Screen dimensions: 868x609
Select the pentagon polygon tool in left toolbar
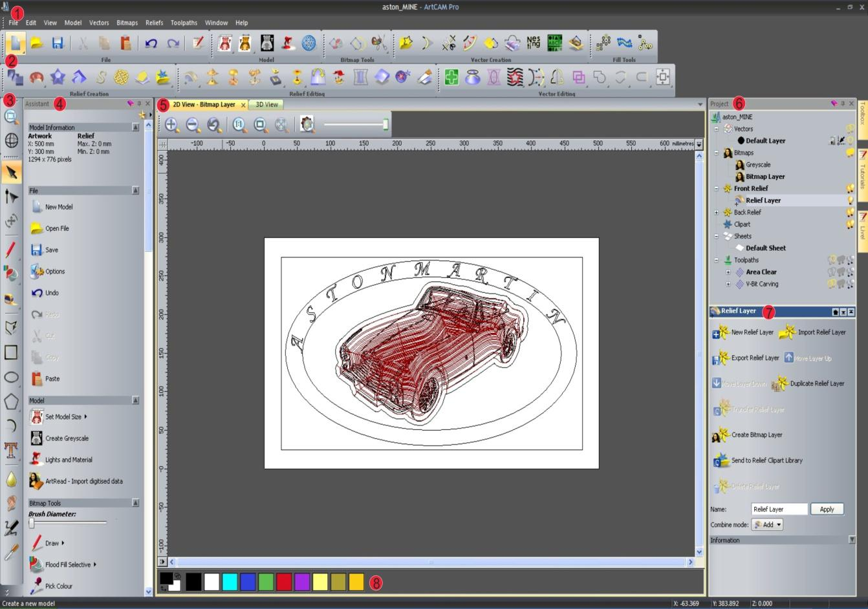pyautogui.click(x=11, y=401)
